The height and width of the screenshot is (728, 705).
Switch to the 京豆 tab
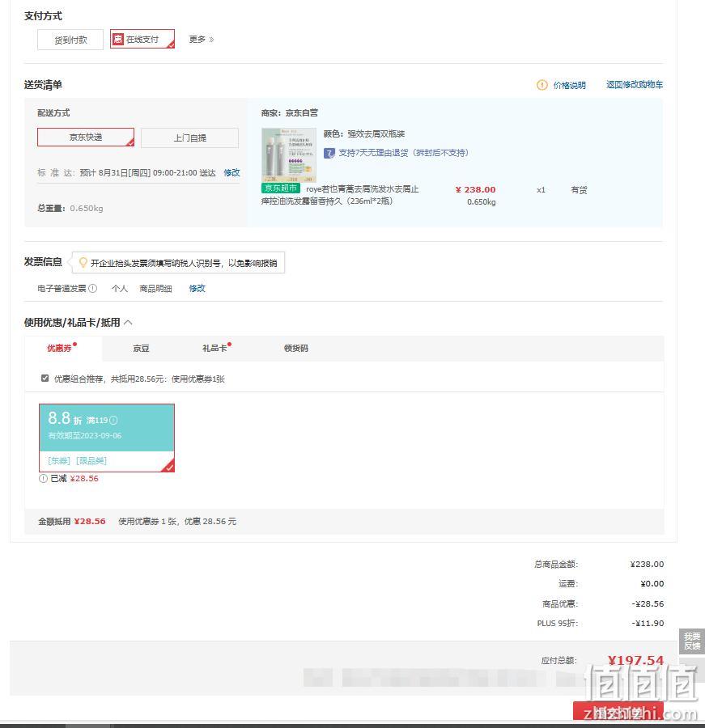click(141, 348)
